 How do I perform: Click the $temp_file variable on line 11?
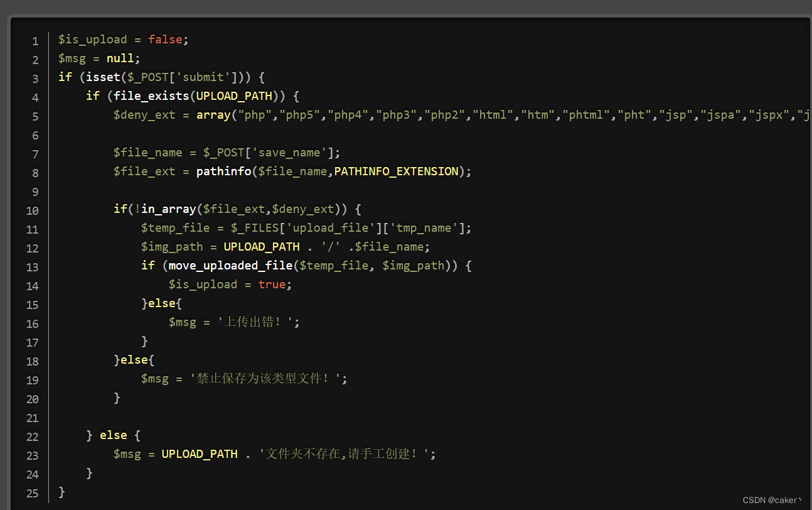176,228
